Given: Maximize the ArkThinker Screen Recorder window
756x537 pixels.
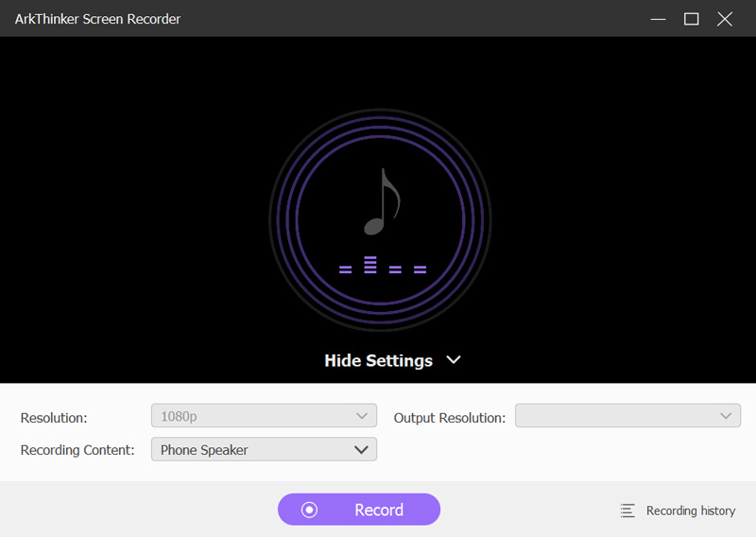Looking at the screenshot, I should point(692,19).
